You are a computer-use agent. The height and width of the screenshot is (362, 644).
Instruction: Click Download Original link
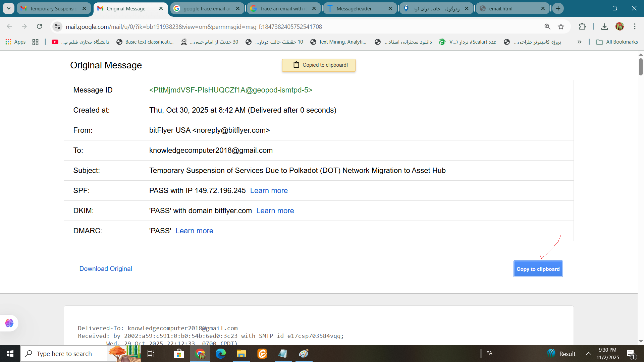pyautogui.click(x=105, y=268)
